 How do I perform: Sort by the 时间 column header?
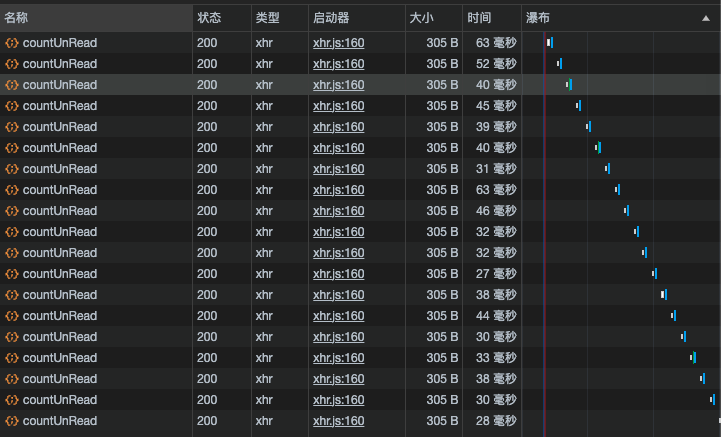point(492,18)
